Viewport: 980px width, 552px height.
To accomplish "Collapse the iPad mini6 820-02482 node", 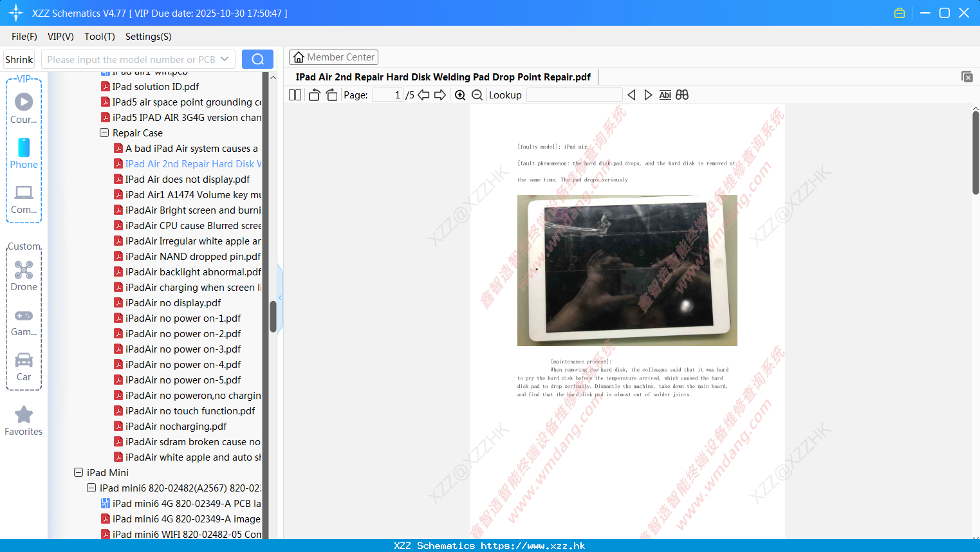I will (x=91, y=488).
